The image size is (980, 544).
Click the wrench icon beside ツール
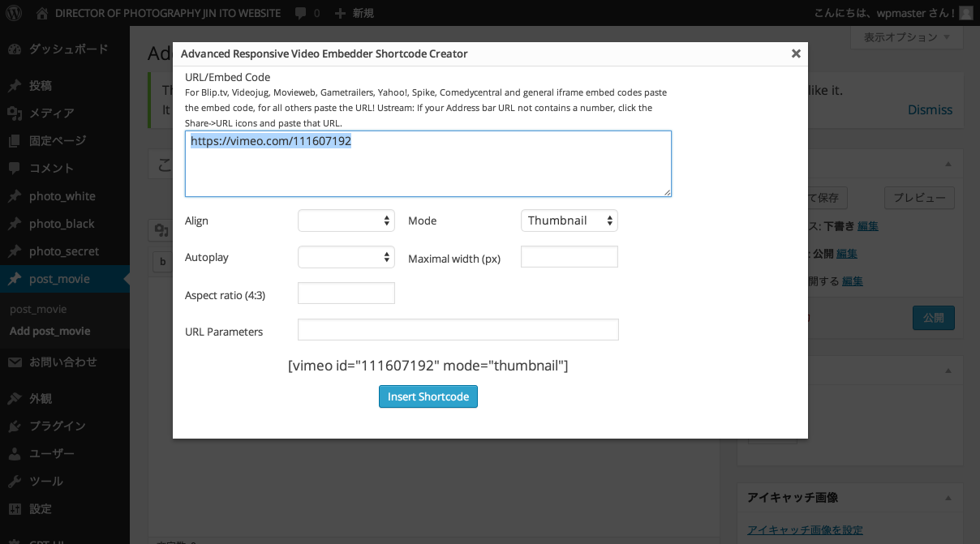15,482
